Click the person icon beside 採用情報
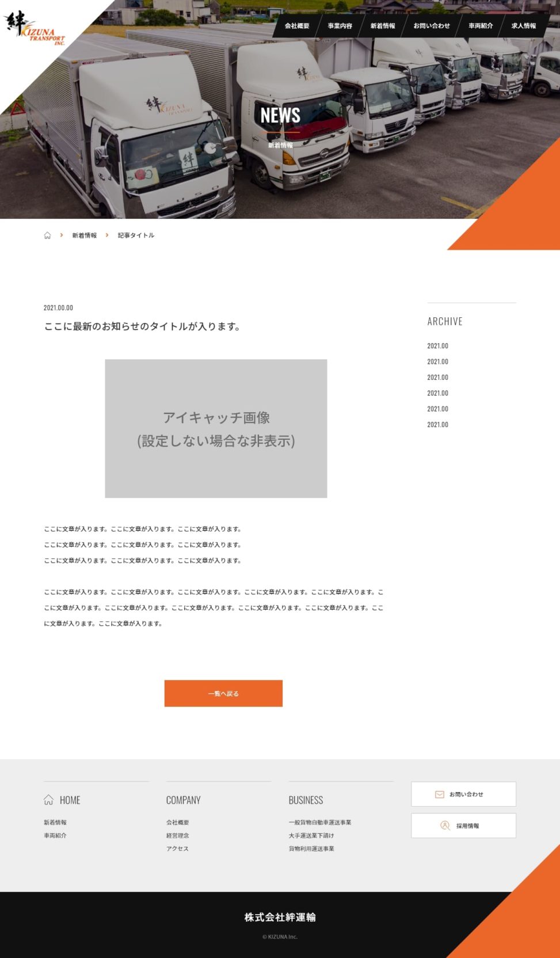The width and height of the screenshot is (560, 958). click(x=445, y=826)
